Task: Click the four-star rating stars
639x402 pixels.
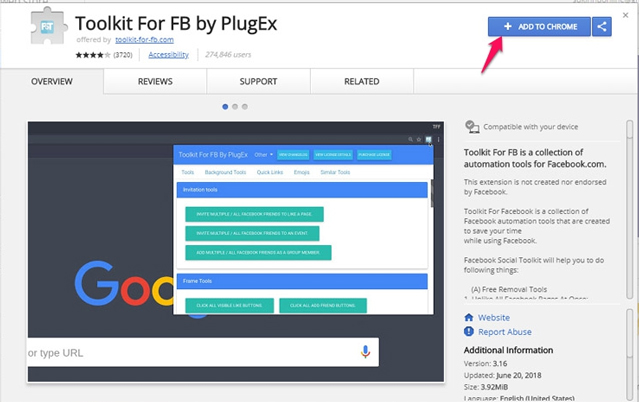Action: point(91,55)
